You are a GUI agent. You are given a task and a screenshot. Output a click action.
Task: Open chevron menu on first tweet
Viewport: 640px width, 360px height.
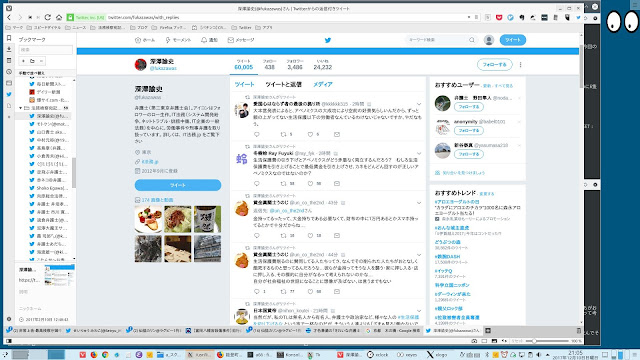pyautogui.click(x=419, y=104)
